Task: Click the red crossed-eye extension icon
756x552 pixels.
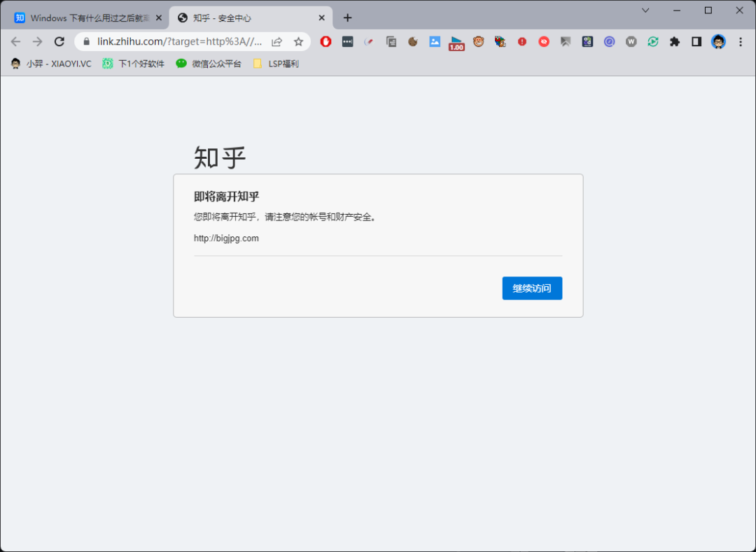Action: (544, 42)
